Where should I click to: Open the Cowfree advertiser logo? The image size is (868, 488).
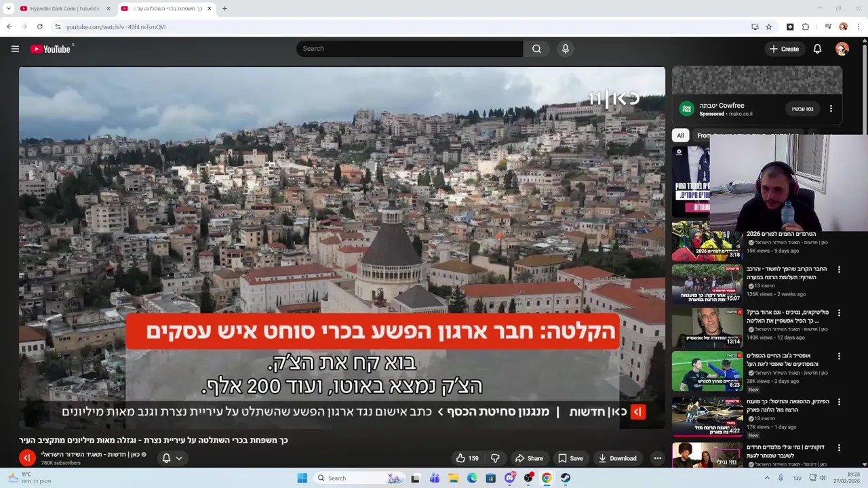687,109
